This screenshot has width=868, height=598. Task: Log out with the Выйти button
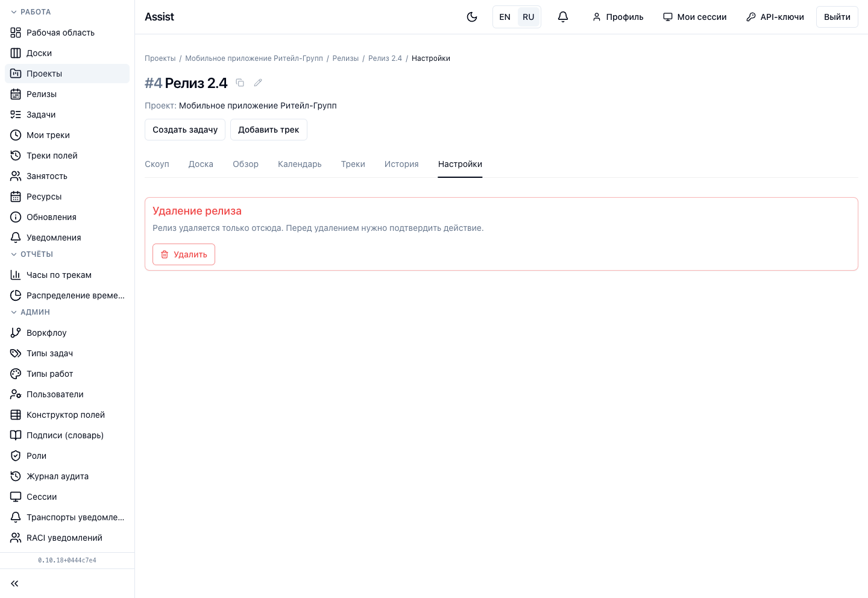point(837,17)
